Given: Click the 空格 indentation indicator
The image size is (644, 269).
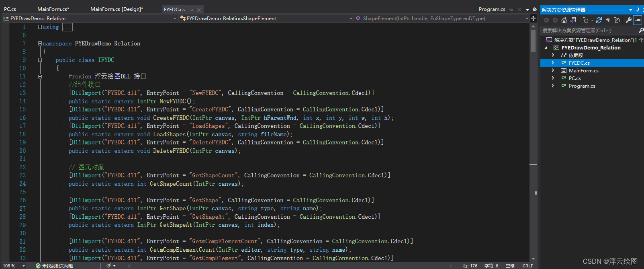Looking at the screenshot, I should point(510,266).
